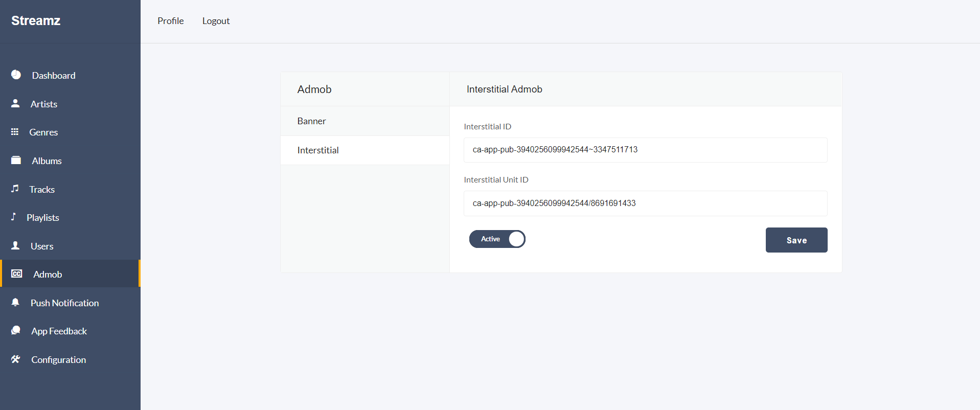Viewport: 980px width, 410px height.
Task: Click Logout in the top bar
Action: [216, 21]
